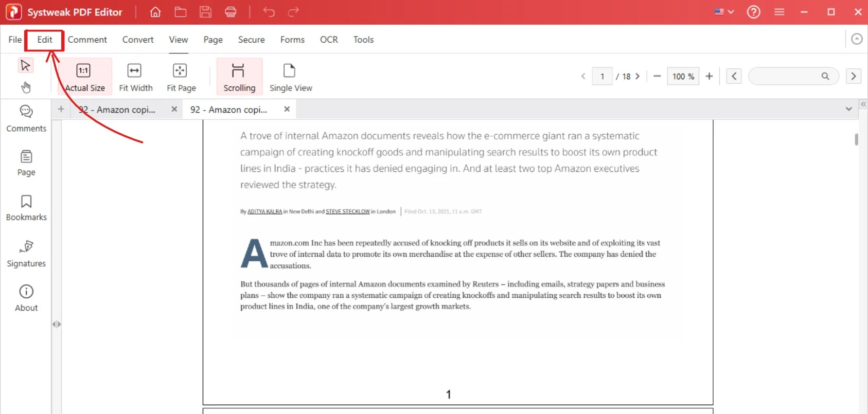The image size is (868, 414).
Task: Open the About side panel
Action: 26,298
